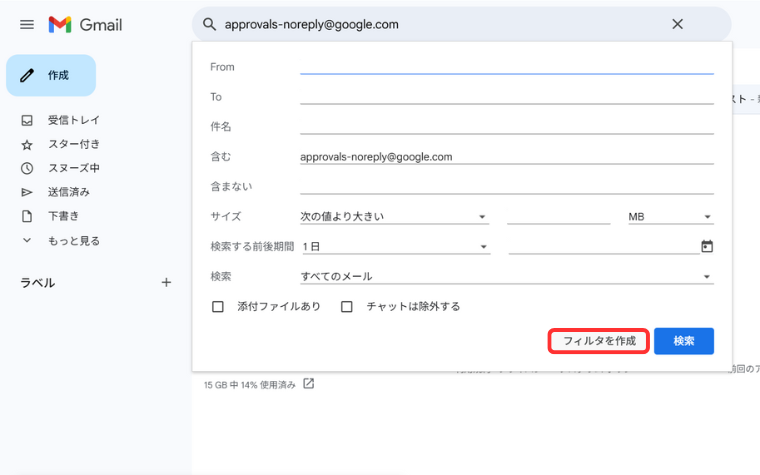Click the ラベル heading
This screenshot has width=760, height=475.
click(37, 283)
